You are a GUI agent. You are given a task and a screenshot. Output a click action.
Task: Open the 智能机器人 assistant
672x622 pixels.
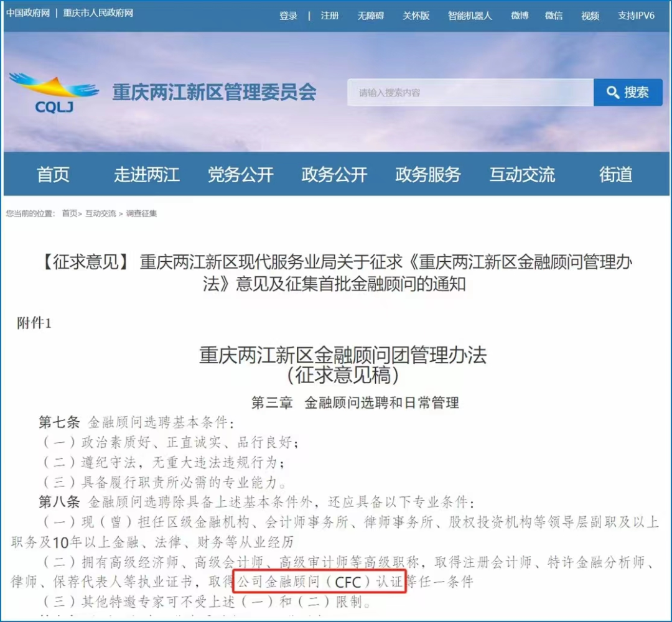point(470,16)
